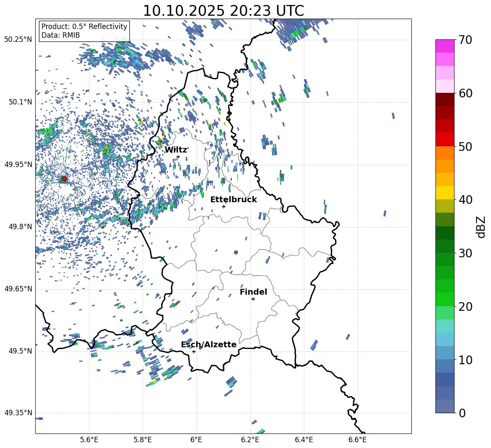Click the 6°E longitude label
This screenshot has height=448, width=491.
pos(196,440)
